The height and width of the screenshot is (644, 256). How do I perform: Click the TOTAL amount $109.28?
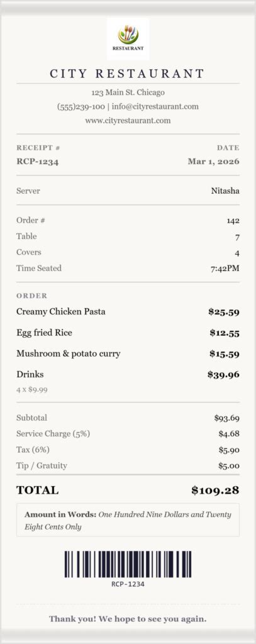[x=215, y=490]
